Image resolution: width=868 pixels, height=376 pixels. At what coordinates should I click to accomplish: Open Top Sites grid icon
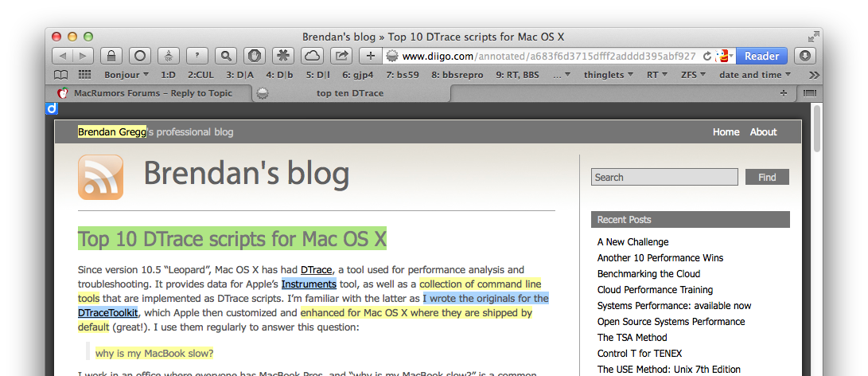tap(84, 75)
